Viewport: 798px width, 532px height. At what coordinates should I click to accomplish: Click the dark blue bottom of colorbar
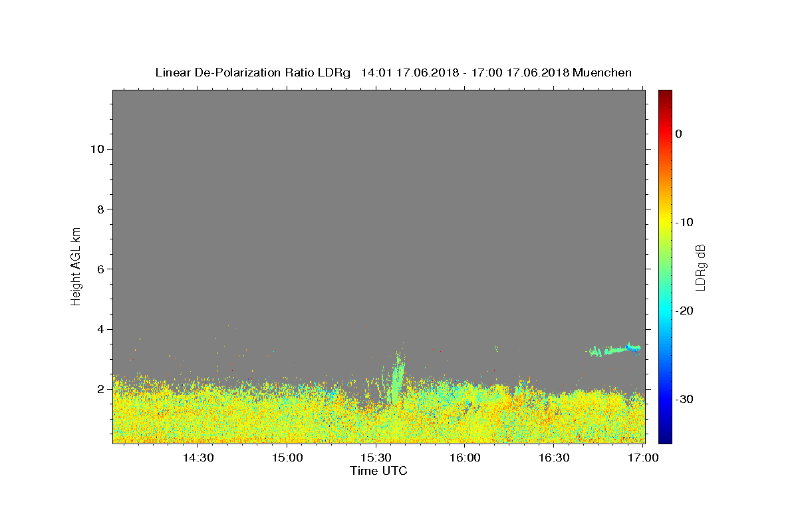(x=665, y=438)
